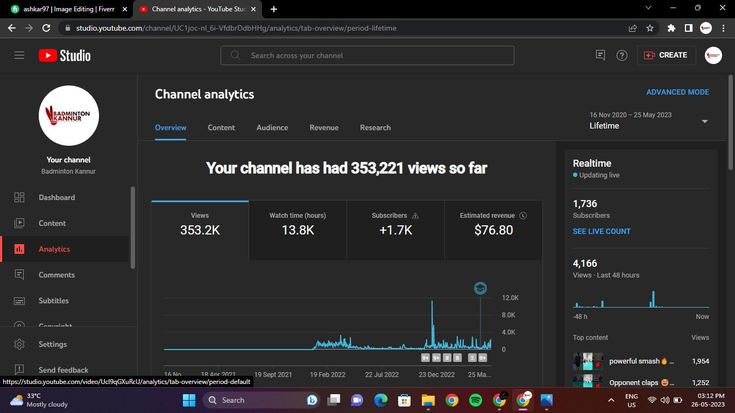
Task: Select the Subscribers +1.7K card
Action: point(396,230)
